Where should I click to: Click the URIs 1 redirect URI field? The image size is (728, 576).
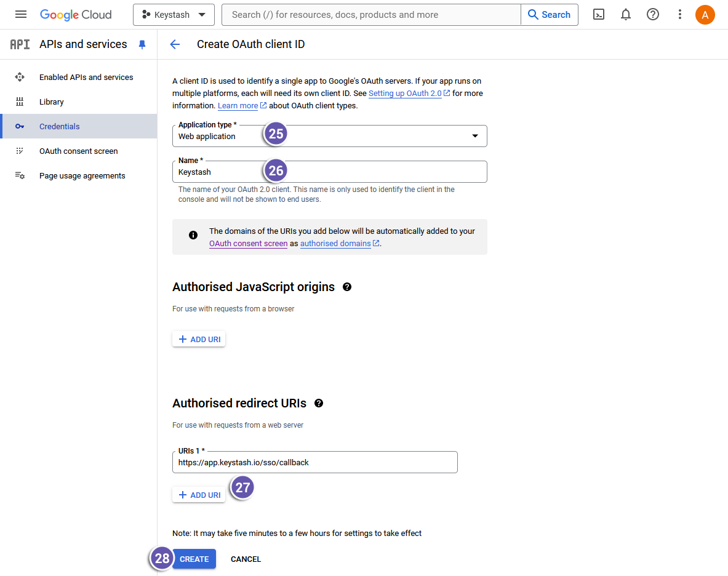coord(315,462)
